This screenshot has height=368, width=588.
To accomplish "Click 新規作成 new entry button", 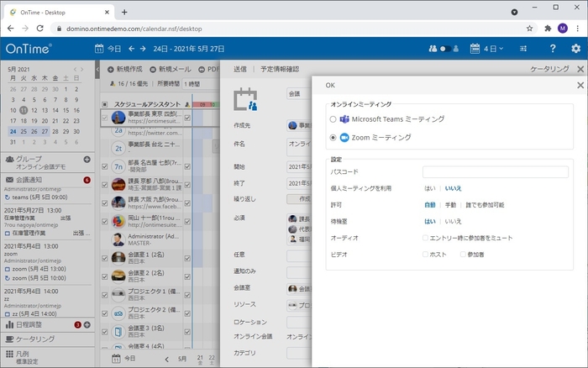I will click(125, 70).
